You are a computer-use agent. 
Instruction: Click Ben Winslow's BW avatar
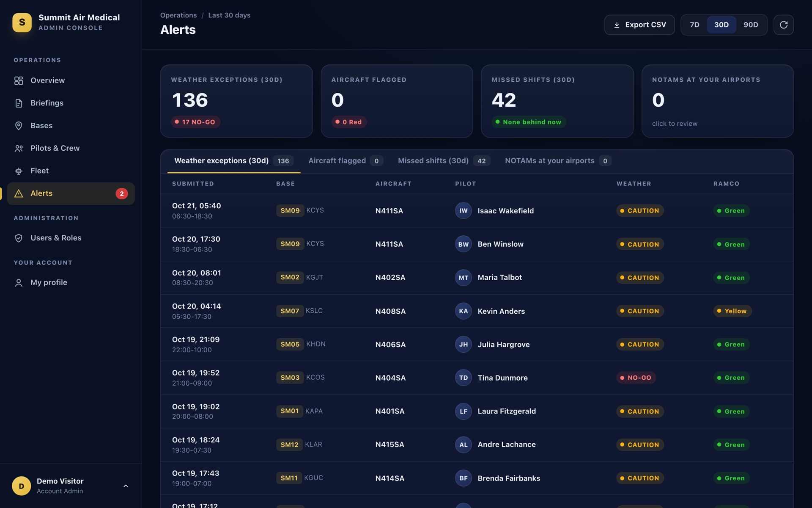click(x=464, y=244)
